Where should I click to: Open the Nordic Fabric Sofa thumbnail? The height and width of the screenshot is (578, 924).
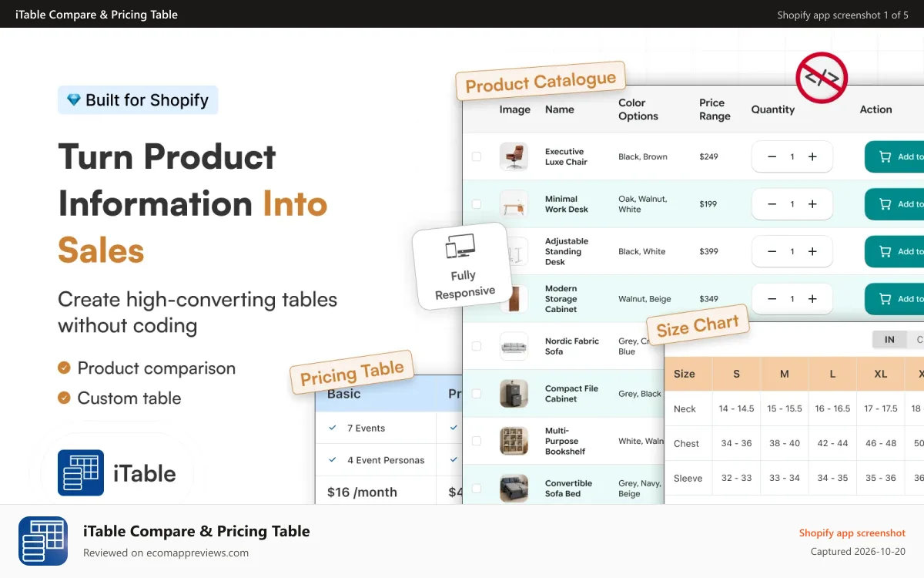coord(514,346)
